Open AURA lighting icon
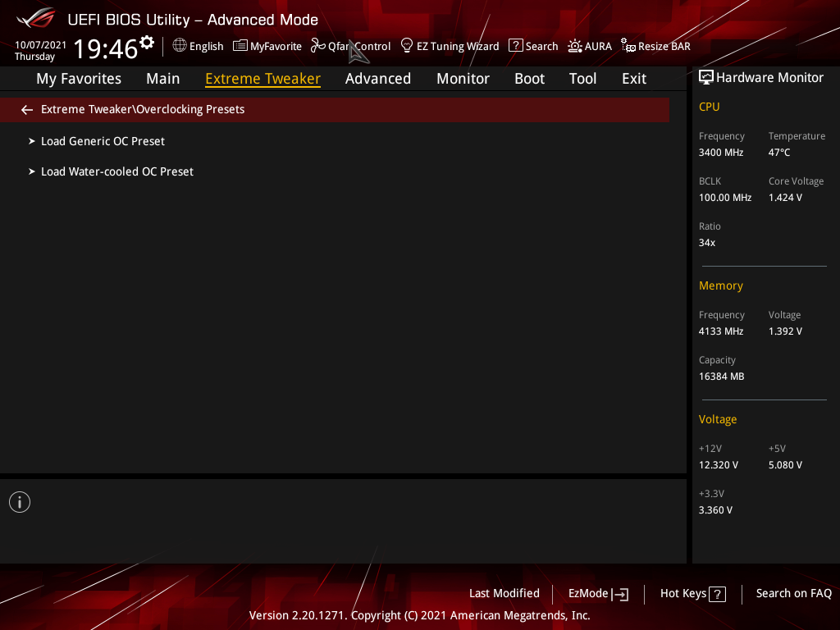840x630 pixels. coord(575,46)
